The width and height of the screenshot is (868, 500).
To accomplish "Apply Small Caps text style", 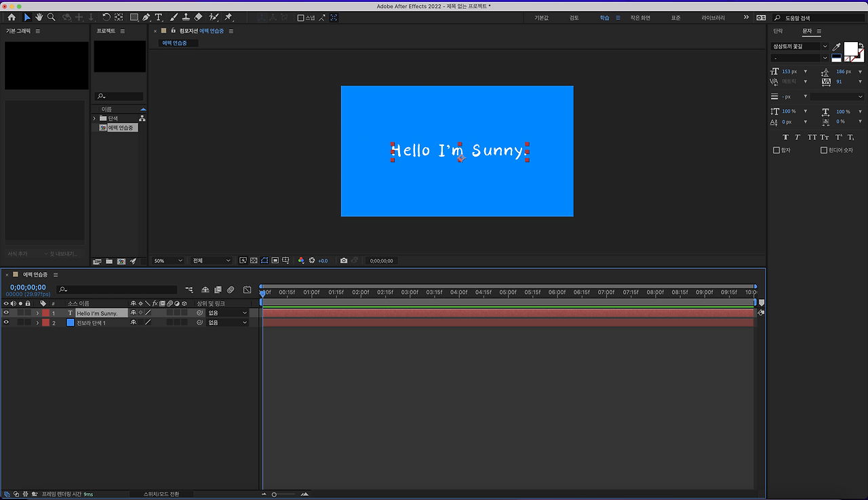I will 825,137.
